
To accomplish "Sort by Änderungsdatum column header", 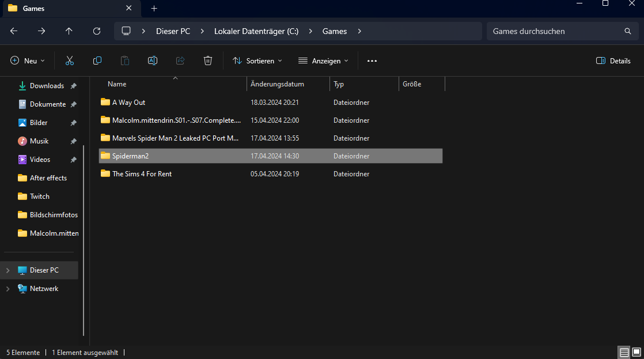I will pos(277,84).
